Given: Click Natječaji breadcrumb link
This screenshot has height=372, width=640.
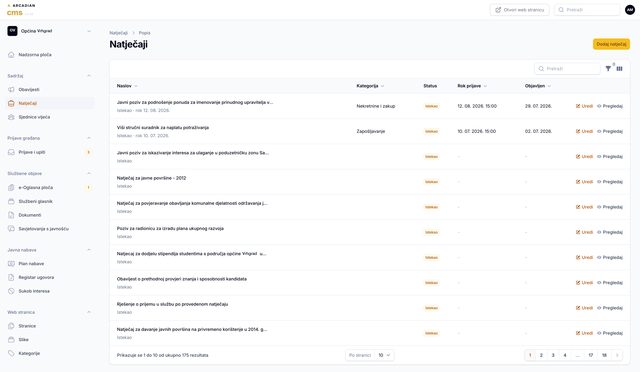Looking at the screenshot, I should point(118,33).
